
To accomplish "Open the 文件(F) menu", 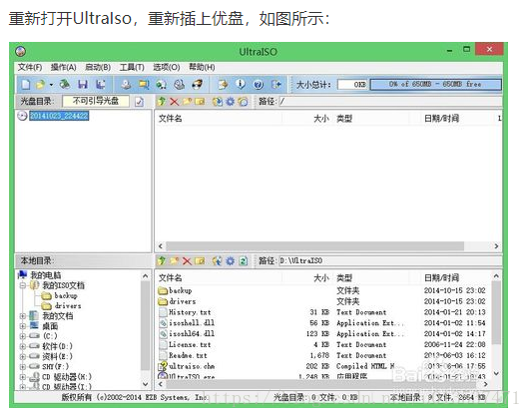I will (x=30, y=67).
